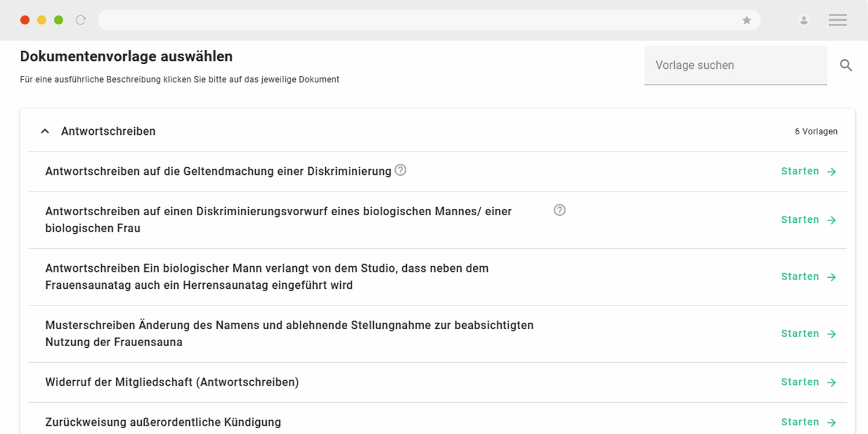The image size is (868, 434).
Task: Start Widerruf der Mitgliedschaft template
Action: 809,382
